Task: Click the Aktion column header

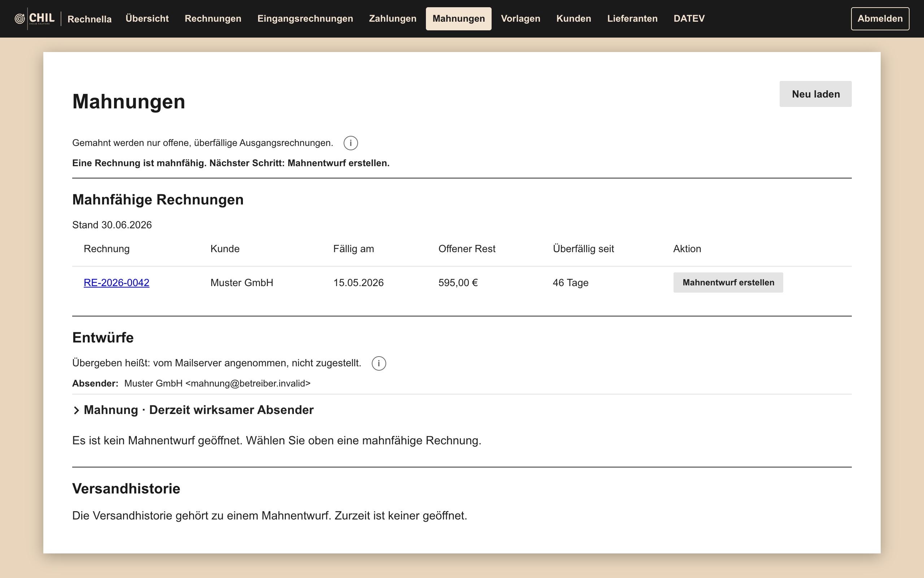Action: tap(687, 249)
